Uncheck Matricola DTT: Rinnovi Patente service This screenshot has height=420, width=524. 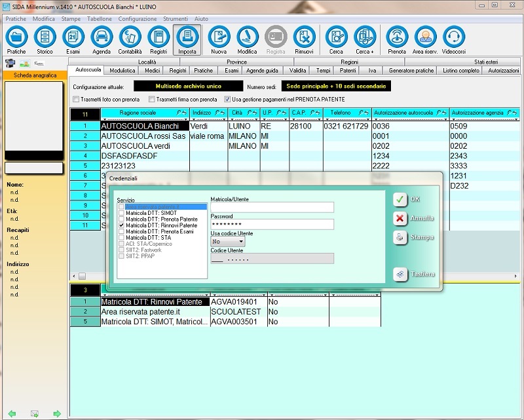(x=121, y=225)
